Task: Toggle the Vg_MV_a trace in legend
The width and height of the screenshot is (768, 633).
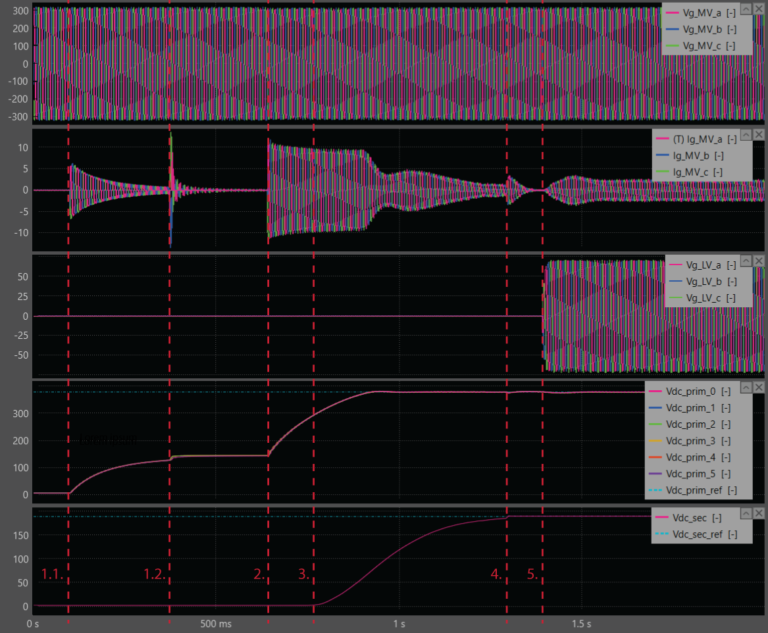Action: click(x=706, y=13)
